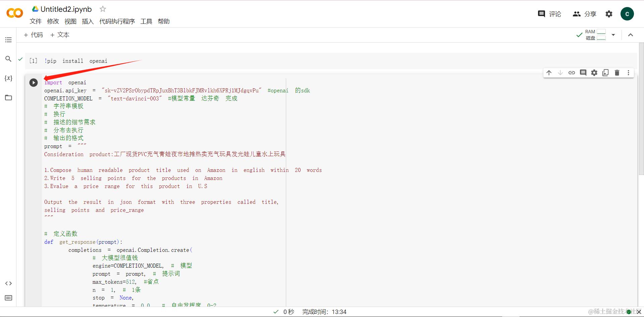This screenshot has width=644, height=317.
Task: Add a new text cell with + 文本
Action: click(x=60, y=35)
